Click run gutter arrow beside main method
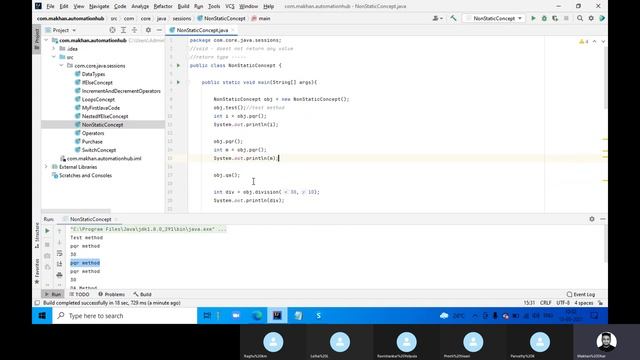The width and height of the screenshot is (640, 360). [x=178, y=82]
